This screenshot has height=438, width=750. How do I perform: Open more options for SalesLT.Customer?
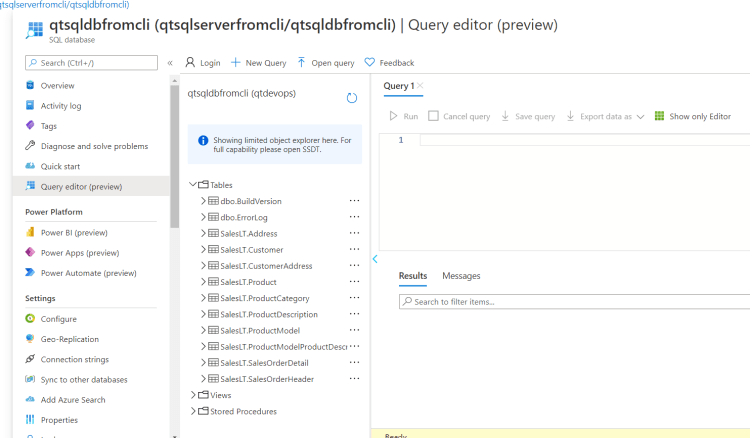coord(354,249)
